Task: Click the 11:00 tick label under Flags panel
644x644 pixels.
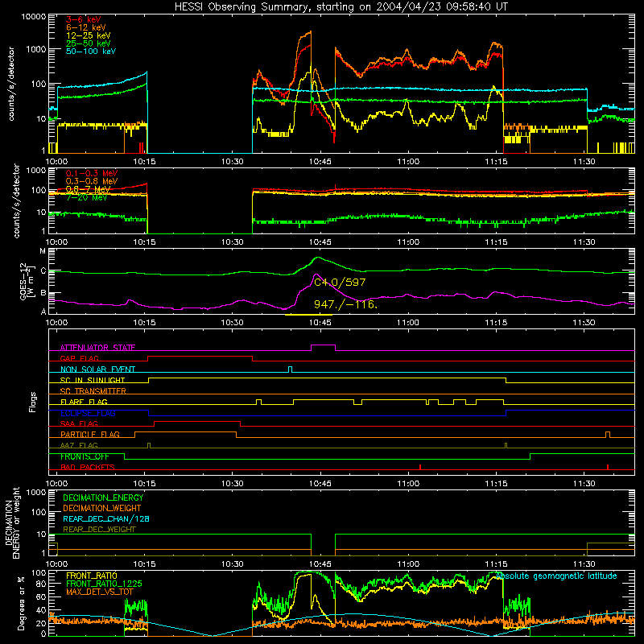Action: 408,484
